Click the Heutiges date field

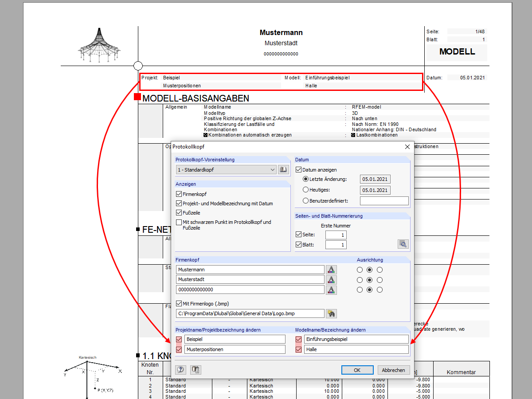[x=375, y=190]
